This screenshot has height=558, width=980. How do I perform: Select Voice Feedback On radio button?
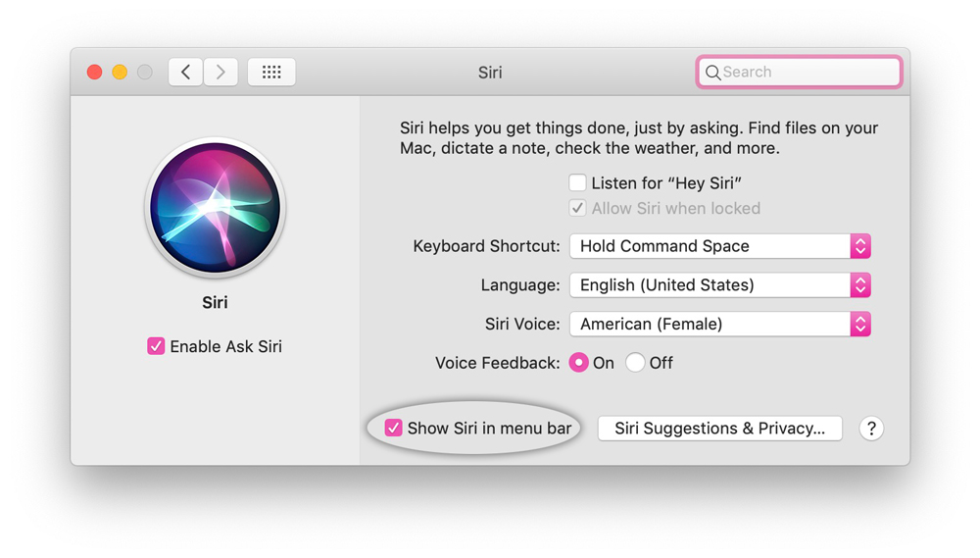click(x=579, y=363)
